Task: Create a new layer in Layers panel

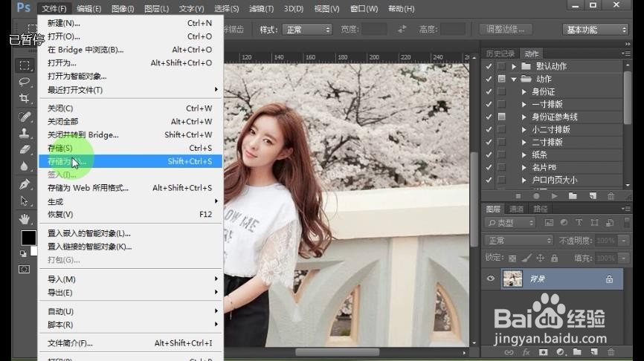Action: [594, 351]
